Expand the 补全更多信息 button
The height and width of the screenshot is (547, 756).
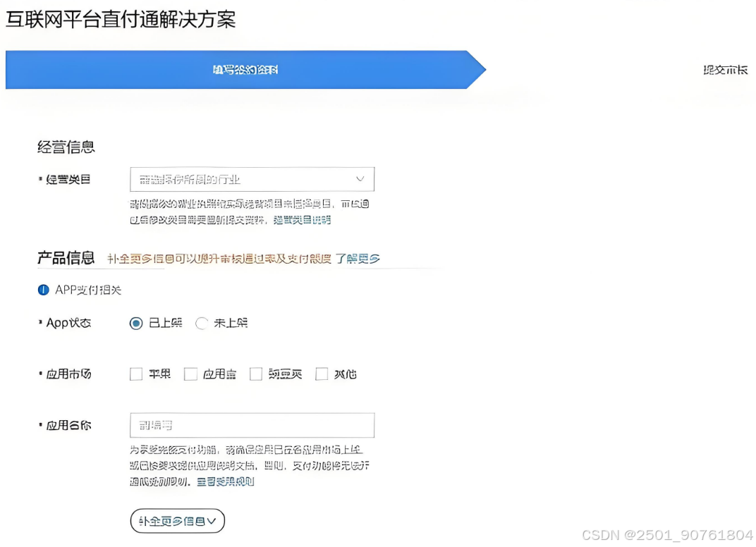178,521
